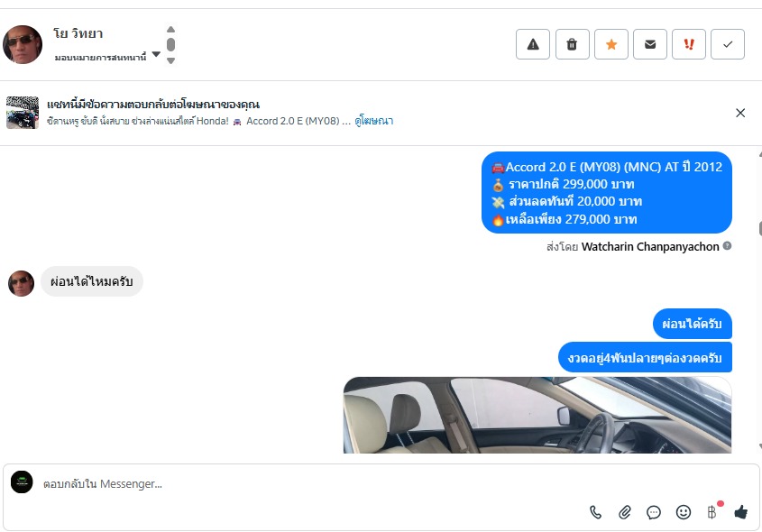Image resolution: width=762 pixels, height=532 pixels.
Task: Flag conversation as priority with red exclamation
Action: point(689,44)
